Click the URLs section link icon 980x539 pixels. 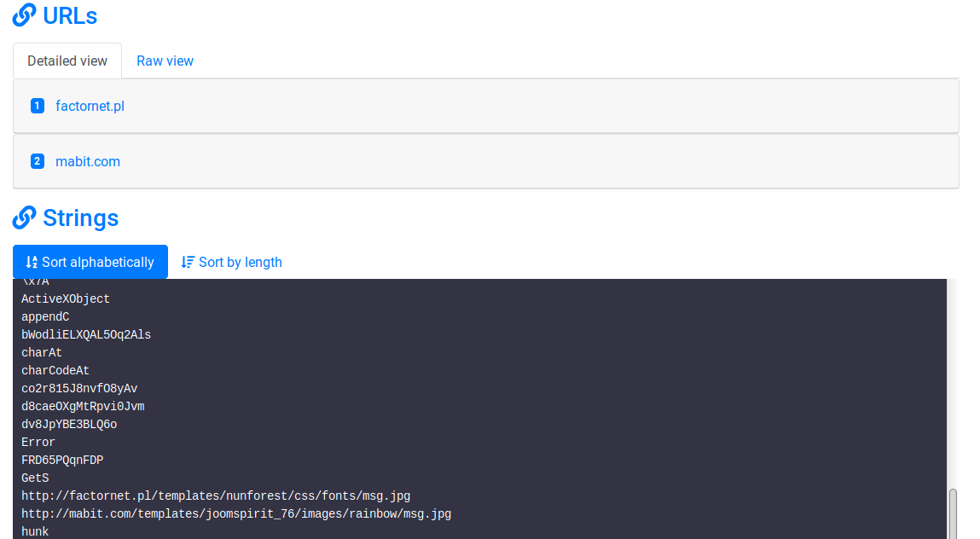click(25, 15)
